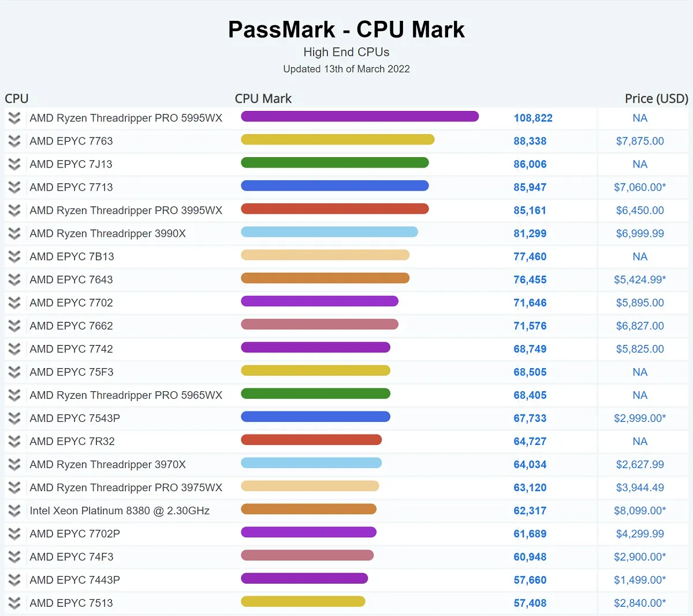Click the score 86,006
Viewport: 693px width, 616px height.
click(x=530, y=164)
